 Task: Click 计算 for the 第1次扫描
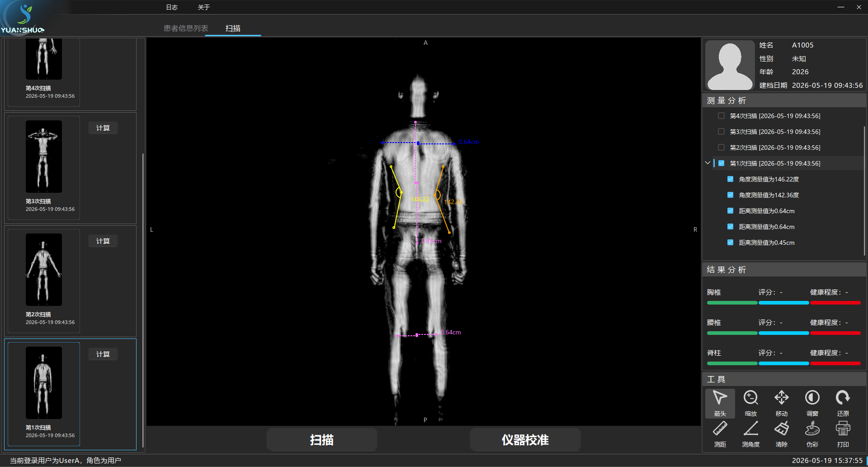[x=103, y=354]
